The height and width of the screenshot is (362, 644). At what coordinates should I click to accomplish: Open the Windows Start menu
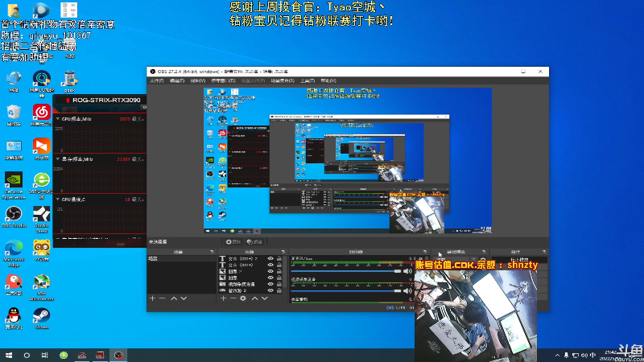click(x=9, y=355)
